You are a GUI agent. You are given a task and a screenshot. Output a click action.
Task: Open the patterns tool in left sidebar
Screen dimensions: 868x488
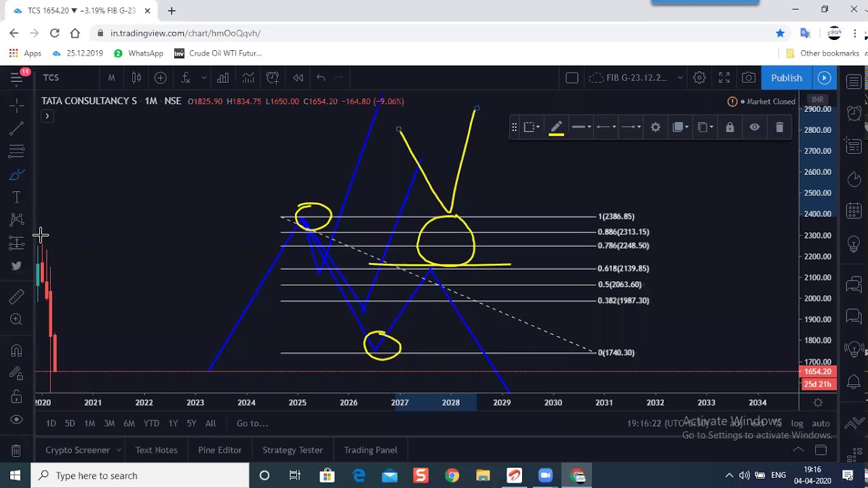click(17, 220)
